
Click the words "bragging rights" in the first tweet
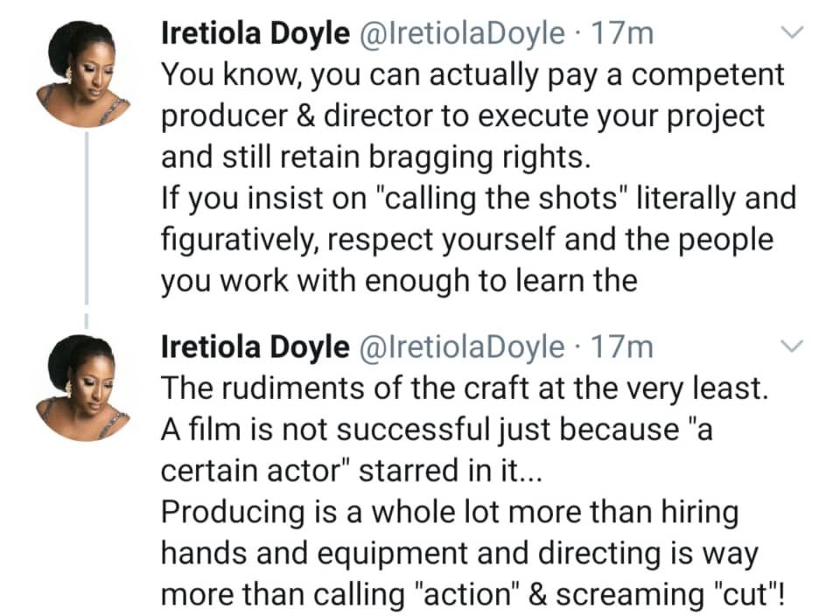coord(479,157)
